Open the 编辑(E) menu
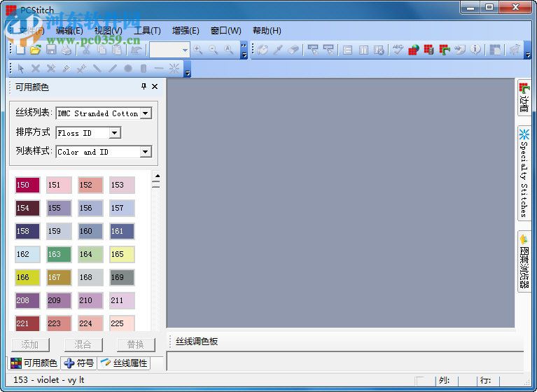Screen dimensions: 537x392 69,31
